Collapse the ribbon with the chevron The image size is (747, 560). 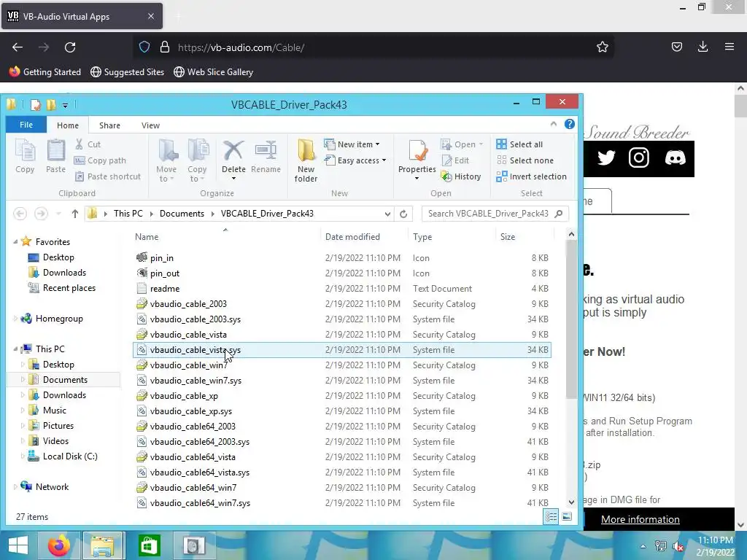coord(553,124)
